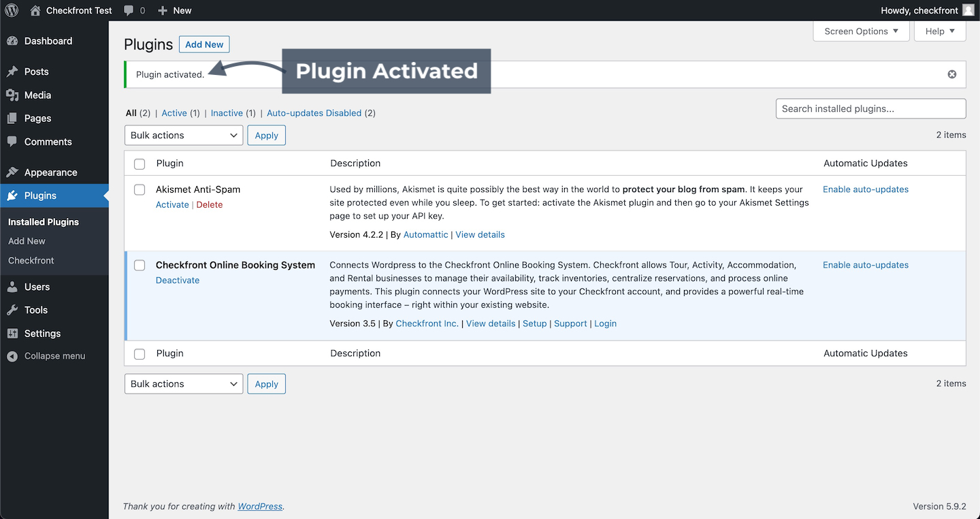
Task: Enable auto-updates for Akismet Anti-Spam
Action: [866, 189]
